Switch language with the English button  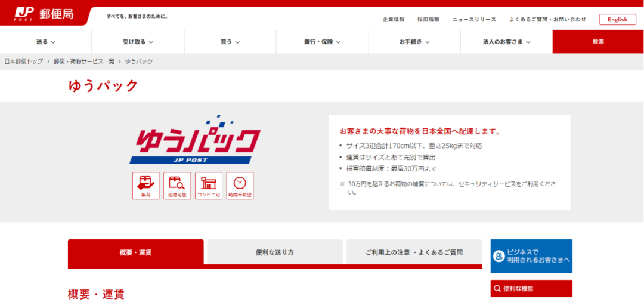[617, 19]
